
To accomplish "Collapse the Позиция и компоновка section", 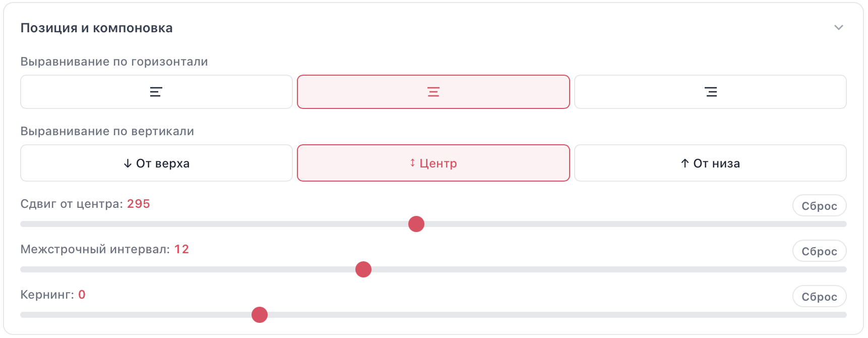I will click(x=838, y=28).
